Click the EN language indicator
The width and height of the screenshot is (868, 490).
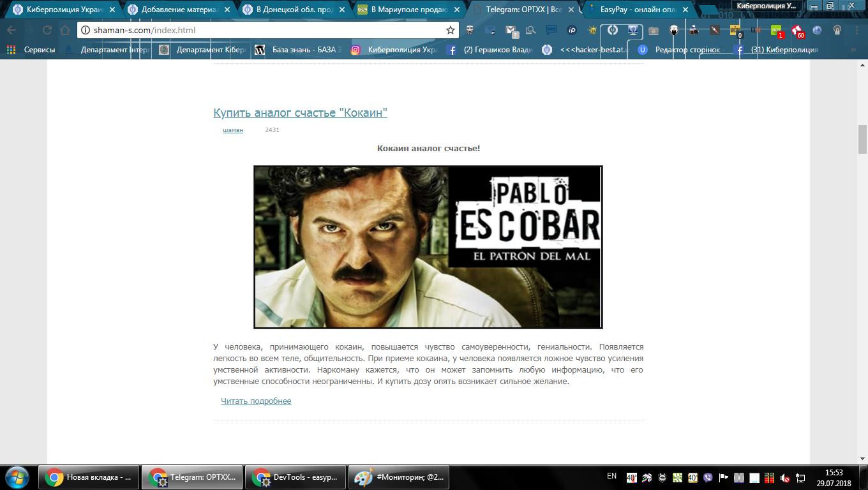(611, 477)
